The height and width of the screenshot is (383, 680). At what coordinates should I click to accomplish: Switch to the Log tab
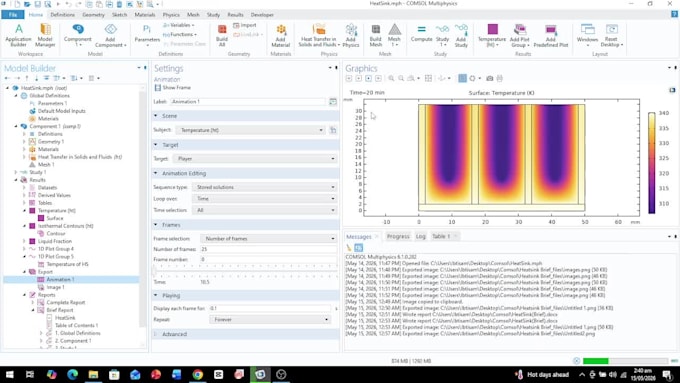[421, 236]
